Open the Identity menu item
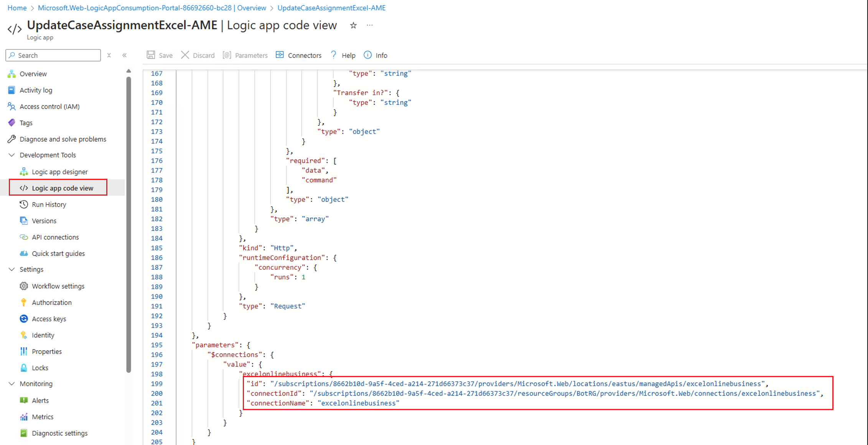The height and width of the screenshot is (445, 868). coord(43,335)
